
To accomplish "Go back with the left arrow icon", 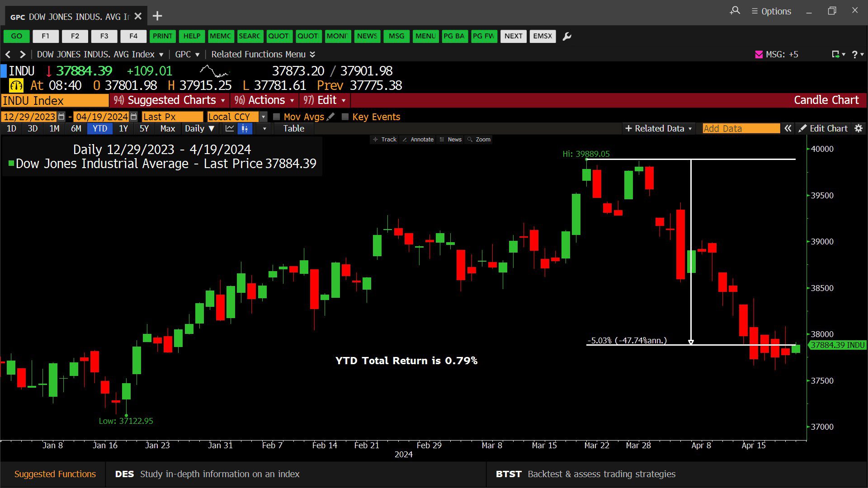I will [x=8, y=54].
